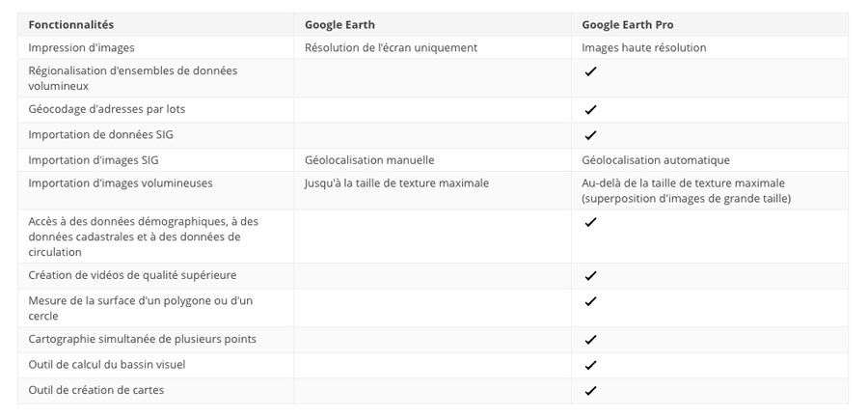Screen dimensions: 868x419
Task: Click Géolocalisation manuelle text
Action: (x=369, y=160)
